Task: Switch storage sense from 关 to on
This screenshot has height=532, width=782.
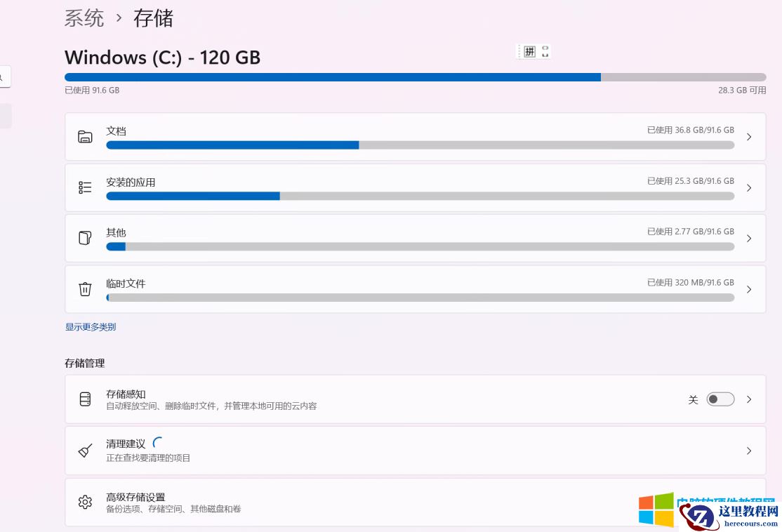Action: point(720,399)
